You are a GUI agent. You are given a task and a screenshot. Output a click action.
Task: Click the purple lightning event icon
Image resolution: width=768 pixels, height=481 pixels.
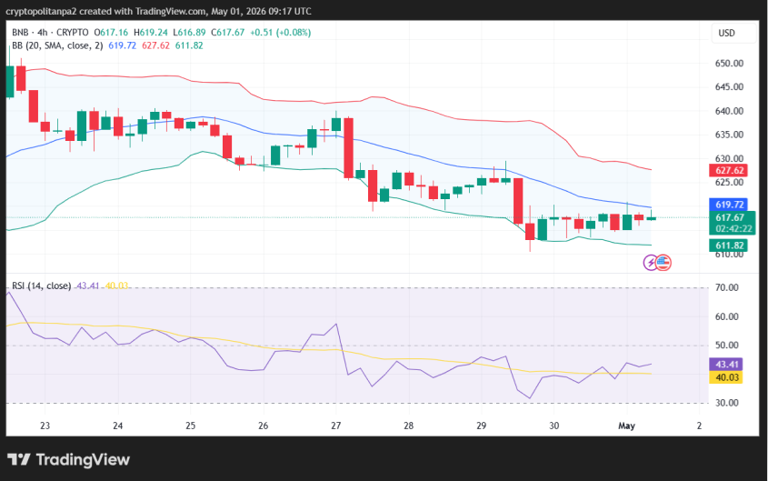click(x=650, y=263)
